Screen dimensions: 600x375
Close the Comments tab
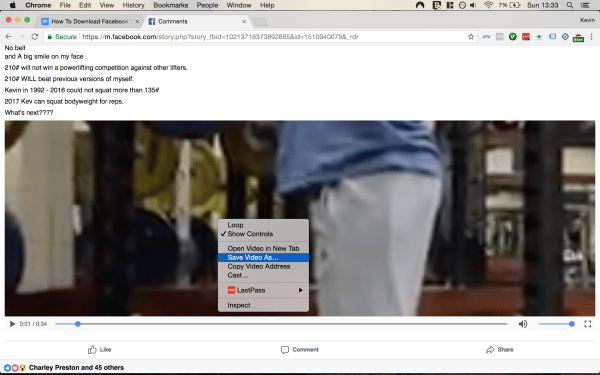244,21
